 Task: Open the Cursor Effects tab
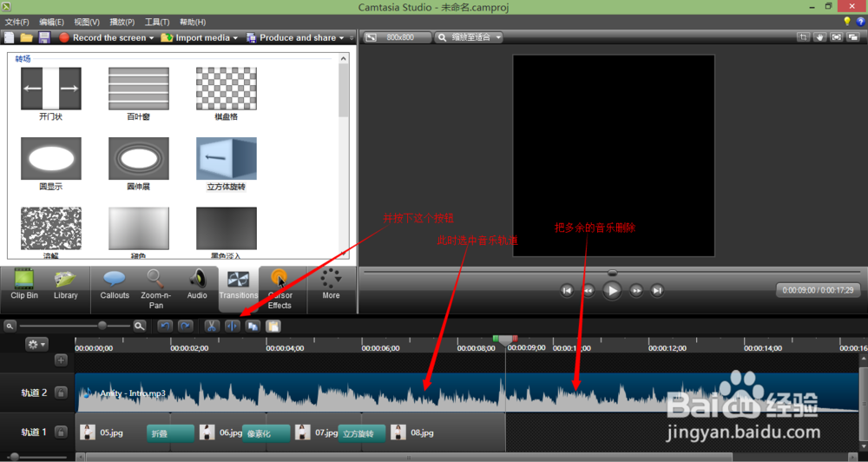[x=279, y=288]
